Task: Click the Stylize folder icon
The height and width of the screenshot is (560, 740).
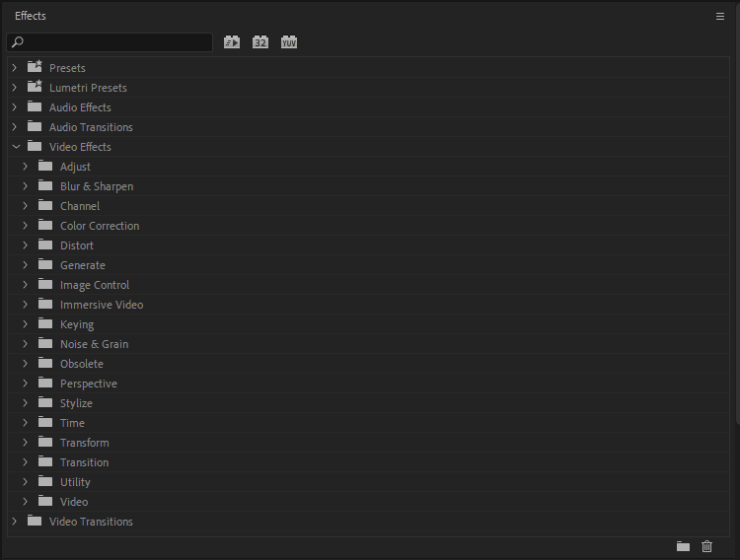Action: 45,402
